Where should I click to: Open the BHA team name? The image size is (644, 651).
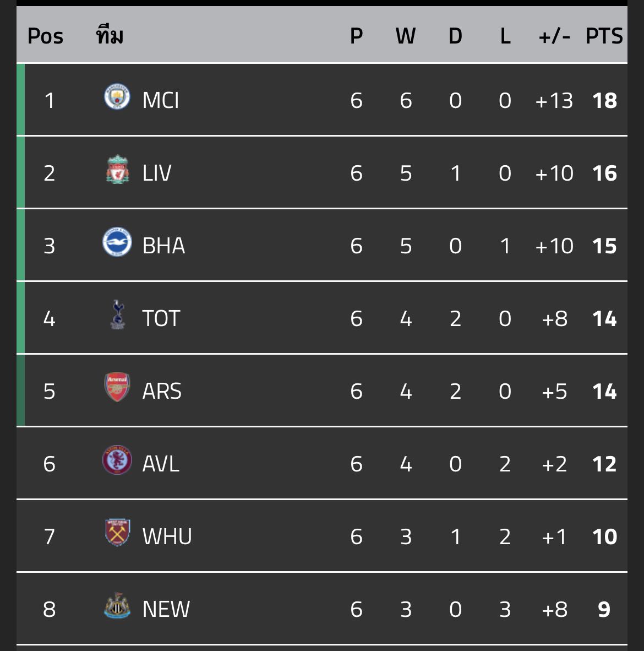click(163, 246)
